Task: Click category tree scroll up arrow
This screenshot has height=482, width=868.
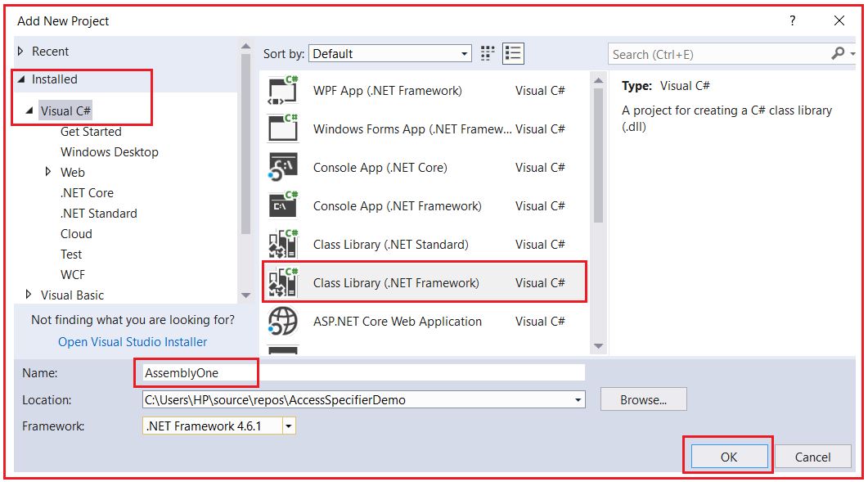Action: pos(245,47)
